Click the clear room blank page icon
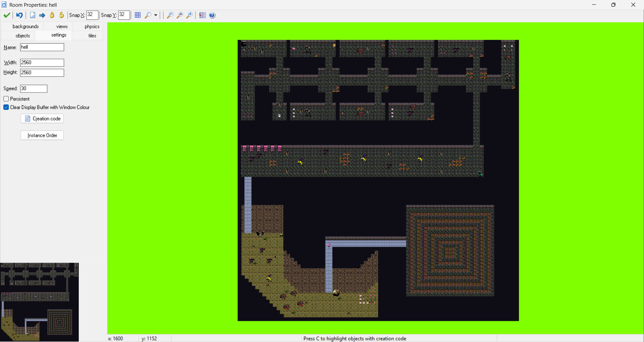This screenshot has height=342, width=644. (x=33, y=15)
